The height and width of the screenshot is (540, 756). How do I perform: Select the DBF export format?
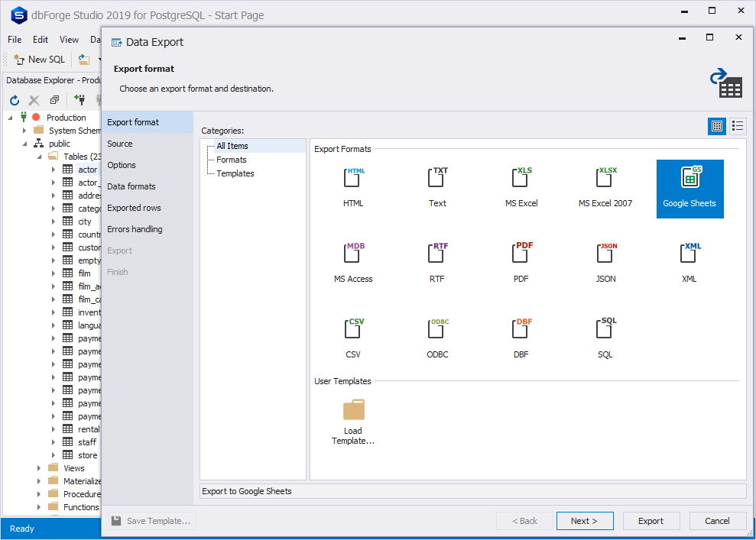(521, 339)
